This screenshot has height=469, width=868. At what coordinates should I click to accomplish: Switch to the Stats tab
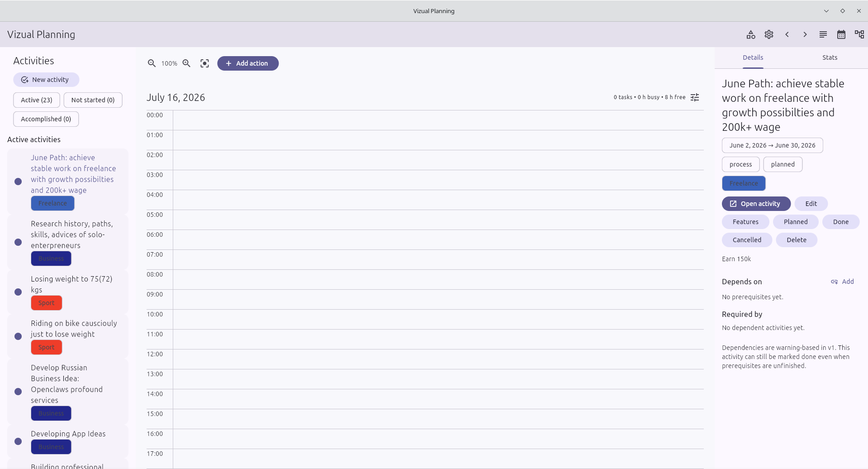pos(830,57)
